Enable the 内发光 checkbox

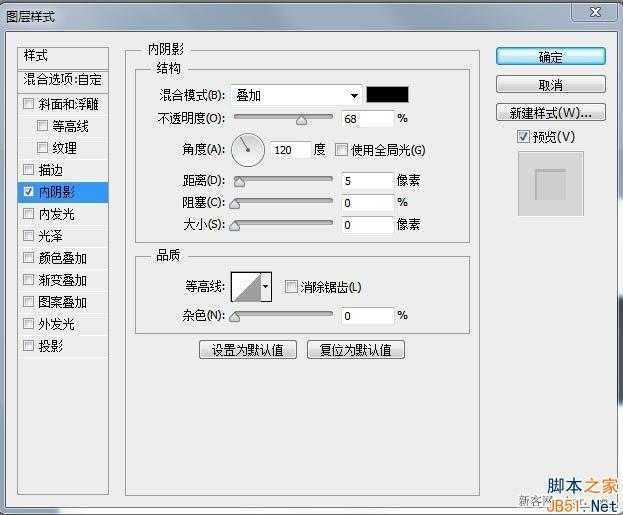(28, 214)
